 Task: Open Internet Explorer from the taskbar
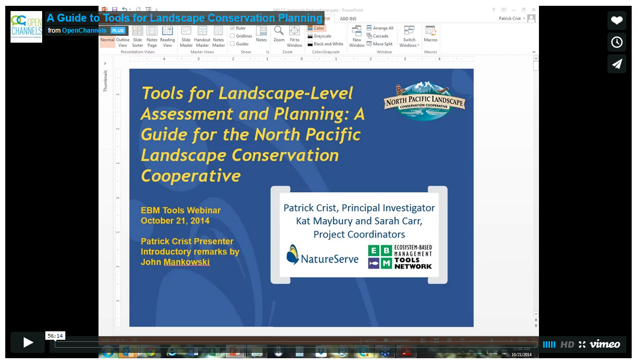coord(172,351)
